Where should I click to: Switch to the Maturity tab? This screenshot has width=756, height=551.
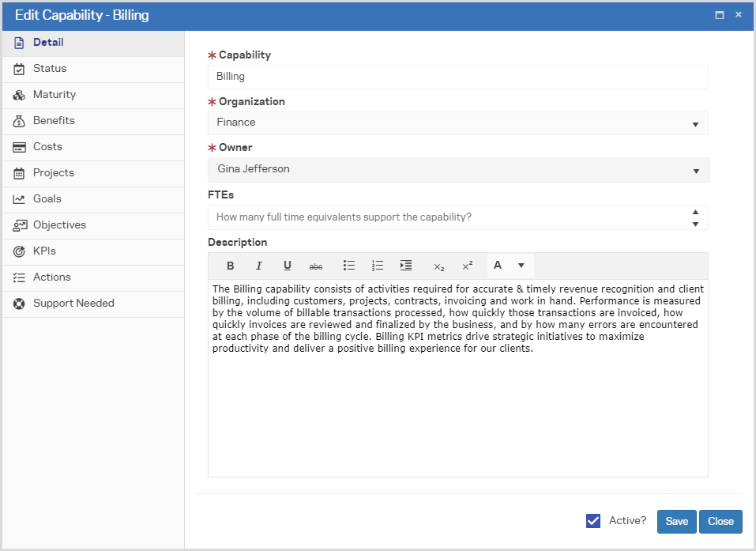(55, 95)
